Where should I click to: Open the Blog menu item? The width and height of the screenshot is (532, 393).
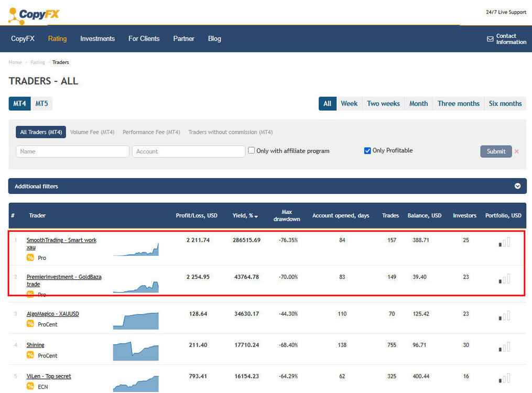pyautogui.click(x=214, y=39)
